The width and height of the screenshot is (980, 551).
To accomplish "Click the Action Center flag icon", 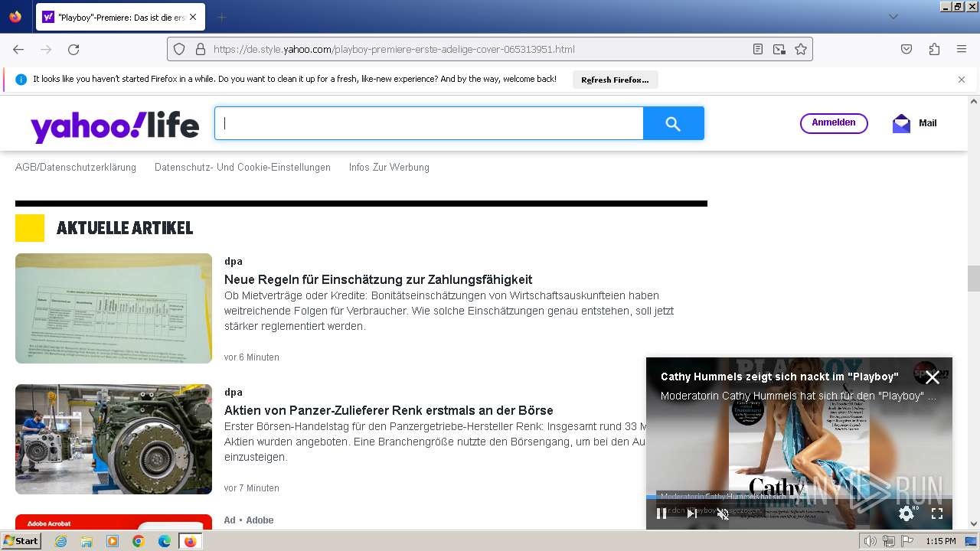I will (907, 541).
